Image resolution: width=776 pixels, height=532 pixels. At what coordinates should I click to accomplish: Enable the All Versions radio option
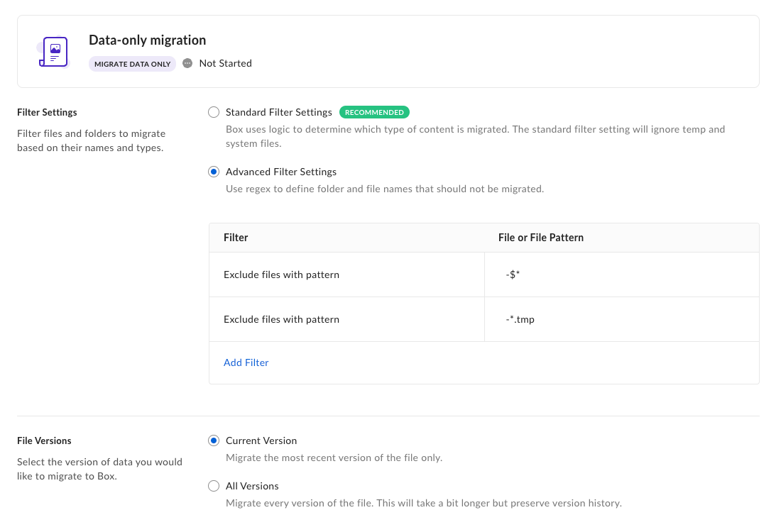(214, 486)
